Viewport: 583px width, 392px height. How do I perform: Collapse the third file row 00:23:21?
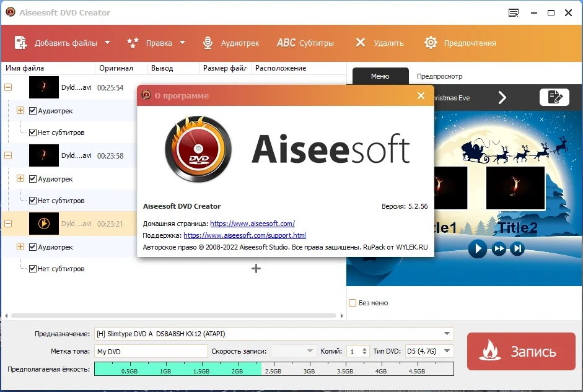coord(8,224)
